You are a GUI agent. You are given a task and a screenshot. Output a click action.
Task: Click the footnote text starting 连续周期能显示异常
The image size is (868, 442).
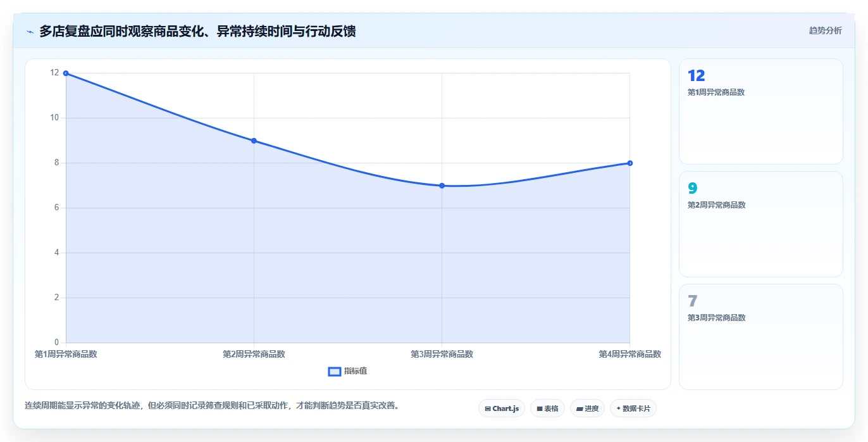(x=212, y=406)
